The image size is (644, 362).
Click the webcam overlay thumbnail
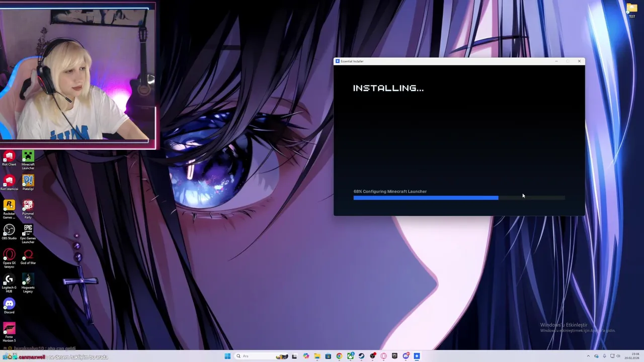click(77, 74)
